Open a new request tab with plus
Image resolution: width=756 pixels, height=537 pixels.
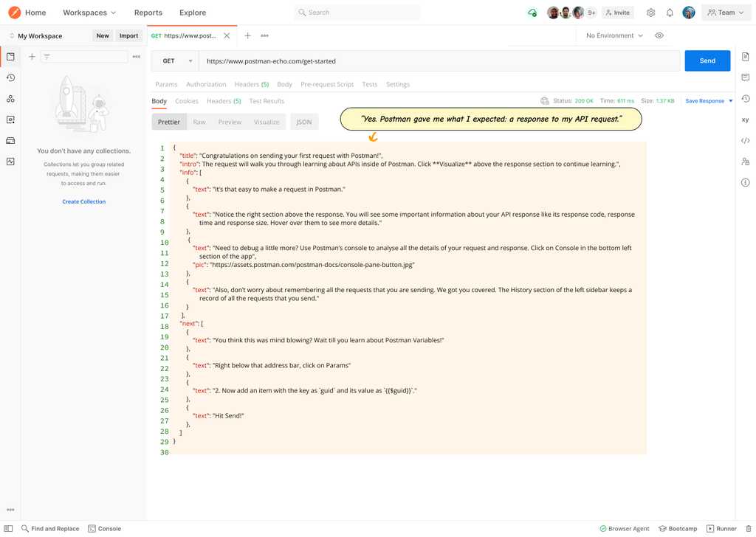coord(247,35)
